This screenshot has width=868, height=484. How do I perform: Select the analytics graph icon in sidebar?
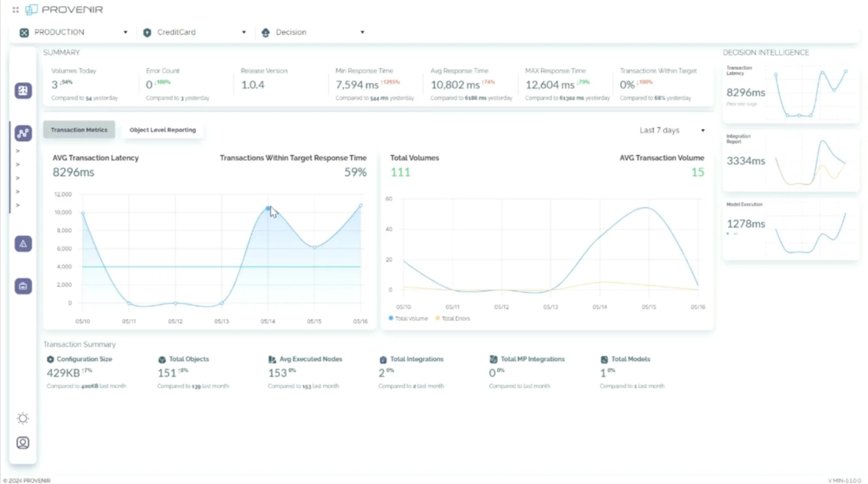[x=23, y=133]
